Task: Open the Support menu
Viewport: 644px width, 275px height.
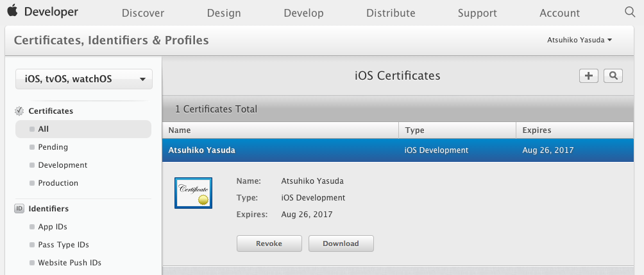Action: [x=477, y=13]
